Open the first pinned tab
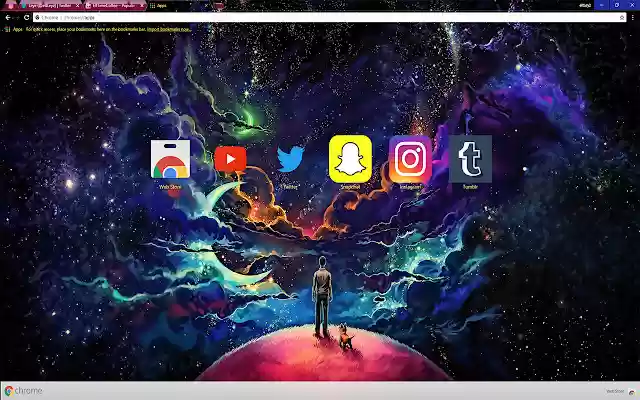Screen dimensions: 640x400 tap(11, 6)
